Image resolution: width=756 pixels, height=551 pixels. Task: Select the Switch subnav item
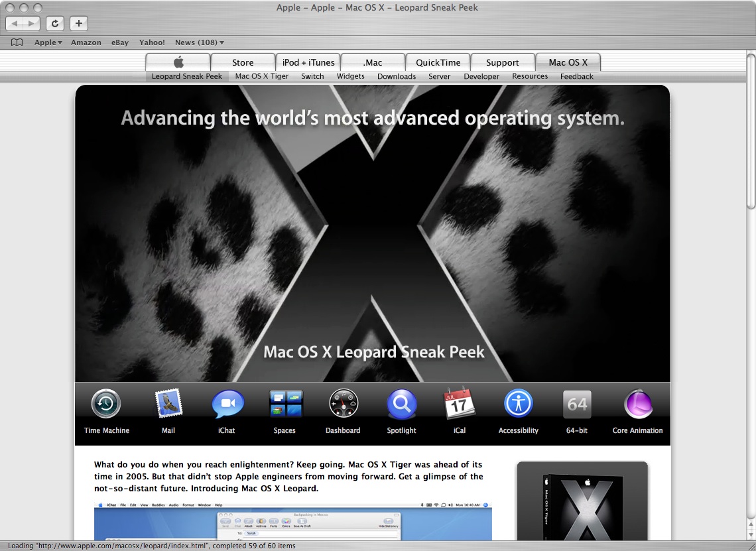(312, 76)
